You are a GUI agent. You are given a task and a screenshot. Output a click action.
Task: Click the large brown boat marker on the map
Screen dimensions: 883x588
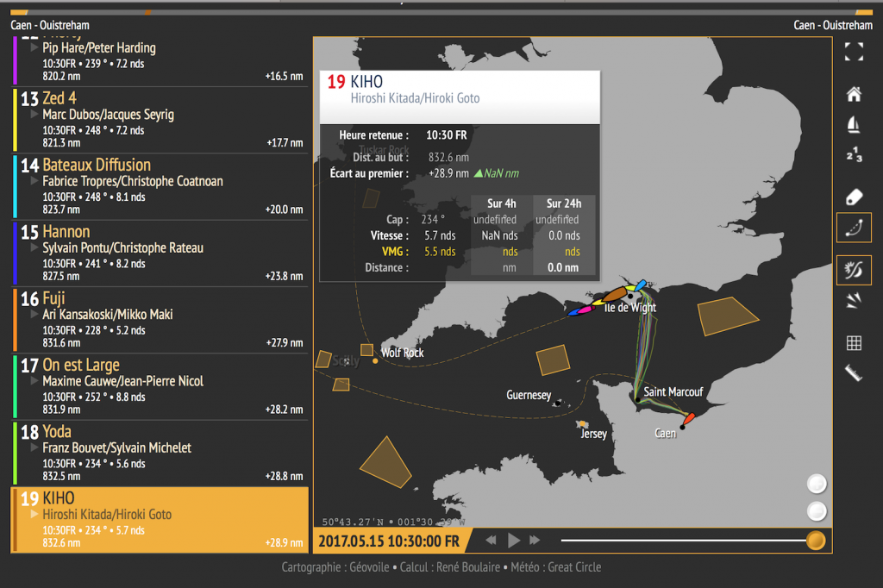616,293
